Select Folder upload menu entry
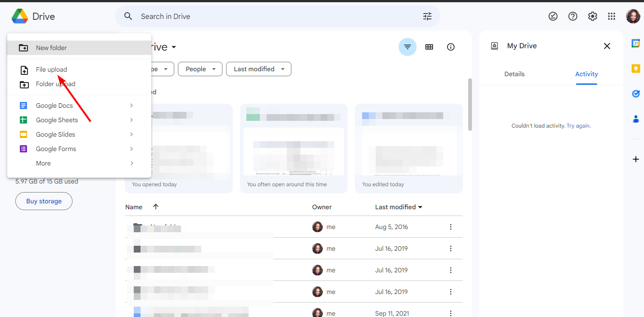 [79, 84]
